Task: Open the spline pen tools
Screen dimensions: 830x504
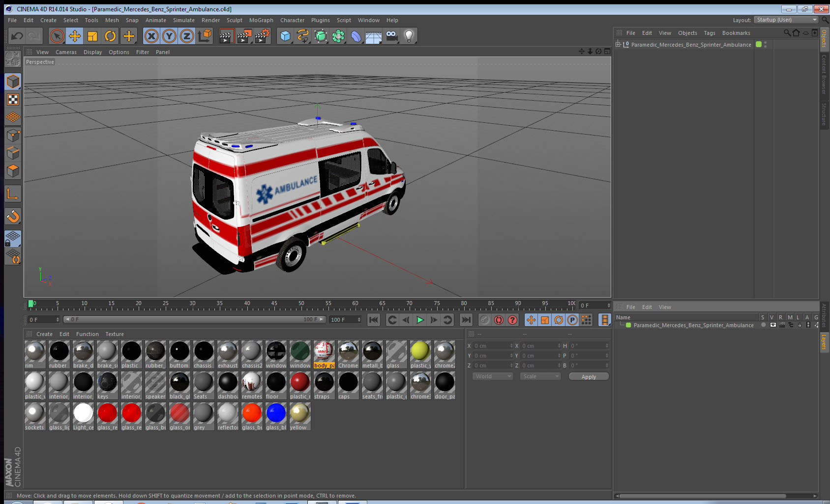Action: (x=303, y=36)
